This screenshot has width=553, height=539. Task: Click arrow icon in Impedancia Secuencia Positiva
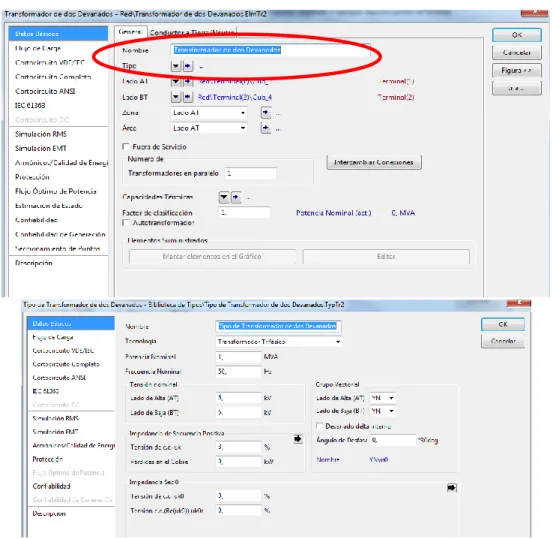click(298, 439)
